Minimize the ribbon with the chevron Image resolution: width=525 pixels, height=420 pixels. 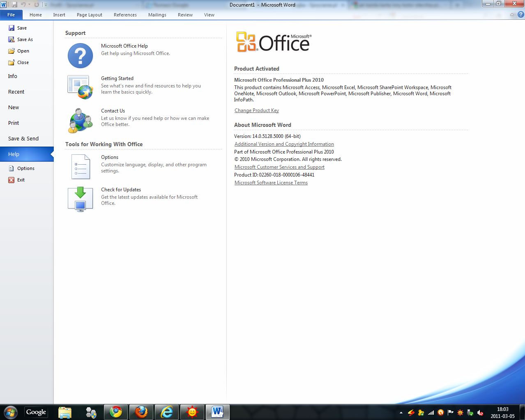click(512, 15)
